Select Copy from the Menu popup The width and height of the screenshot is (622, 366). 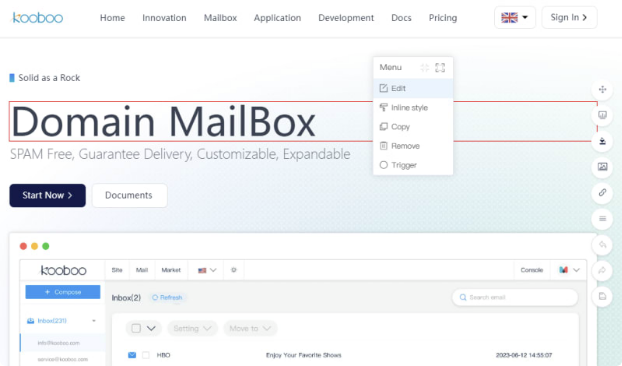pos(413,127)
